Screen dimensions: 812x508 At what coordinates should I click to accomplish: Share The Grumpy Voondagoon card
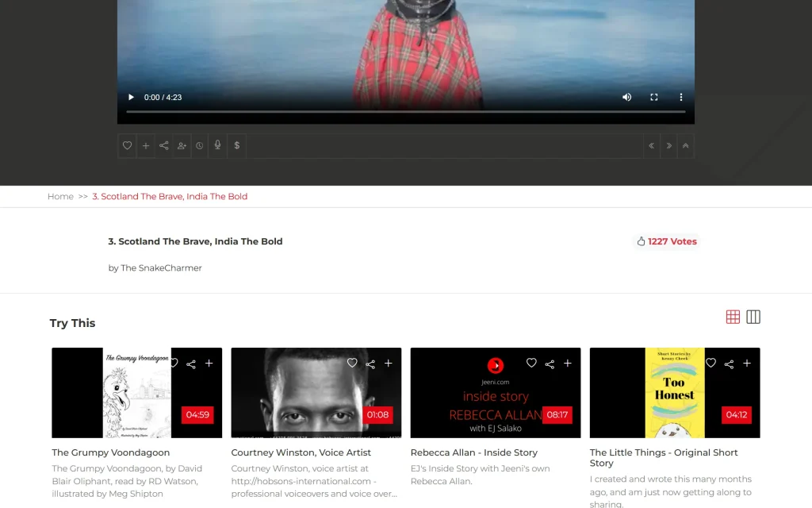pos(191,364)
